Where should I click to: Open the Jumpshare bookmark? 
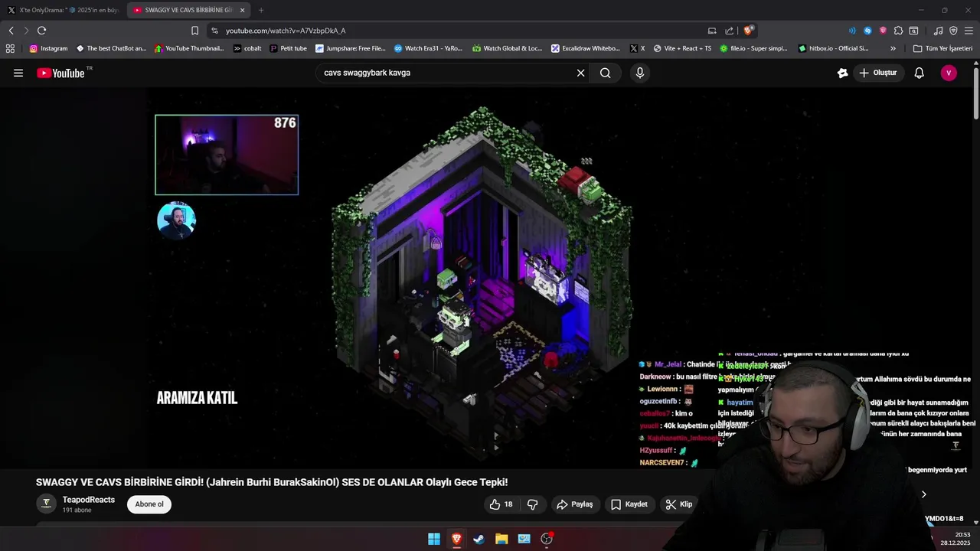(351, 48)
